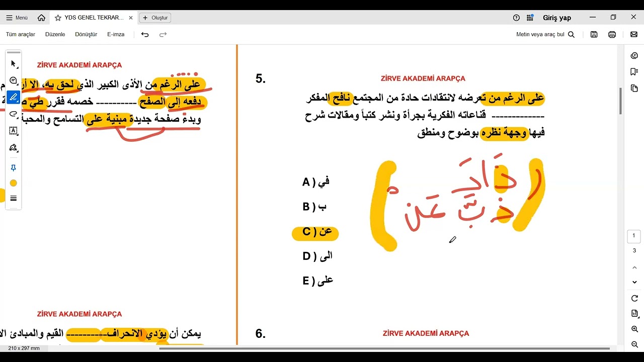Close the YDS GENEL TEKRAR tab
This screenshot has width=644, height=362.
tap(131, 18)
